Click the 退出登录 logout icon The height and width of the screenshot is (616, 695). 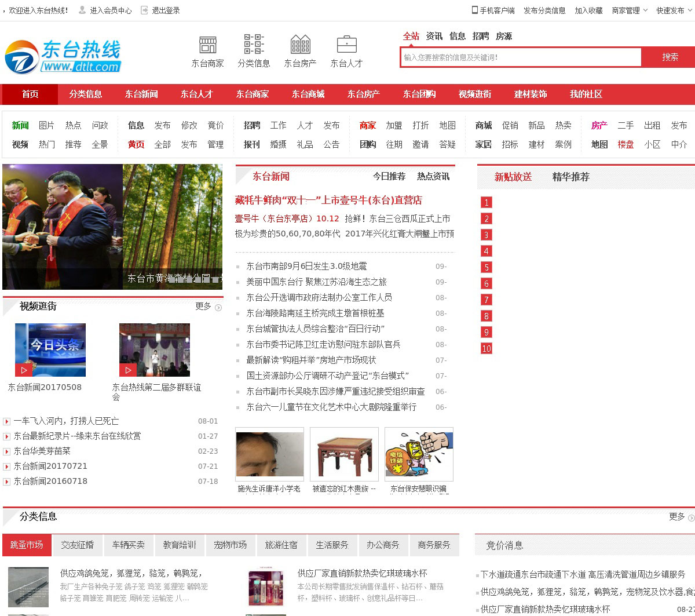[x=145, y=10]
